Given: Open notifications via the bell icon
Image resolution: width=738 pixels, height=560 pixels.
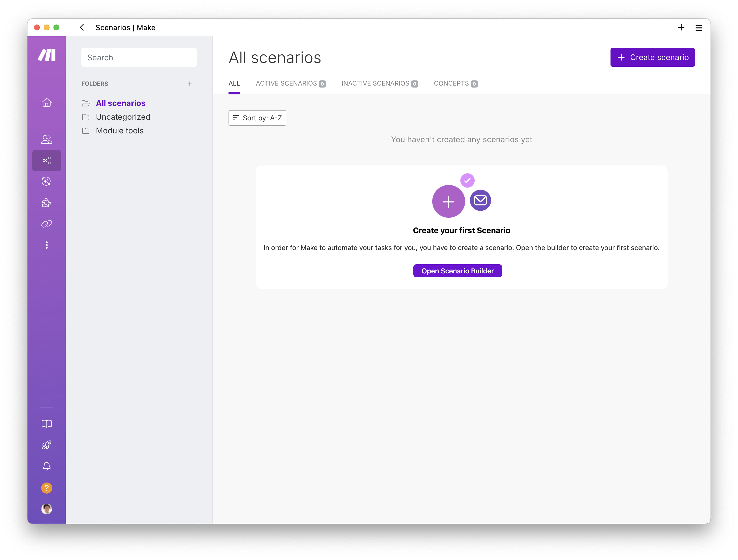Looking at the screenshot, I should tap(46, 466).
